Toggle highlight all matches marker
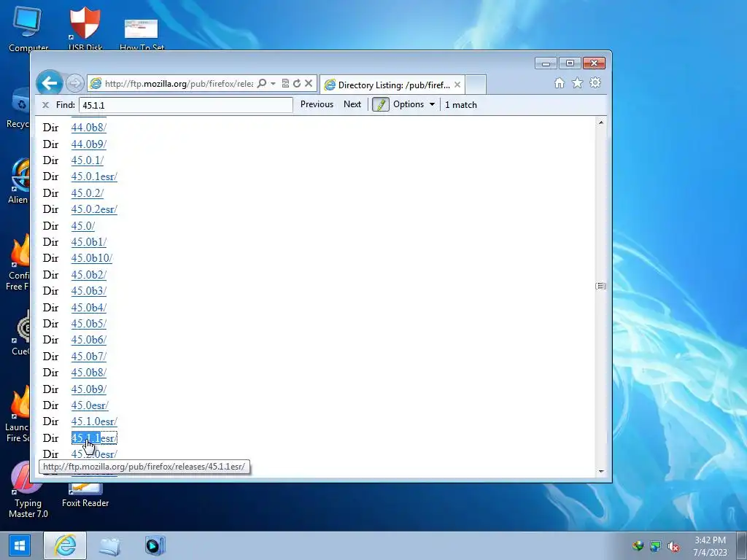Image resolution: width=747 pixels, height=560 pixels. point(380,105)
